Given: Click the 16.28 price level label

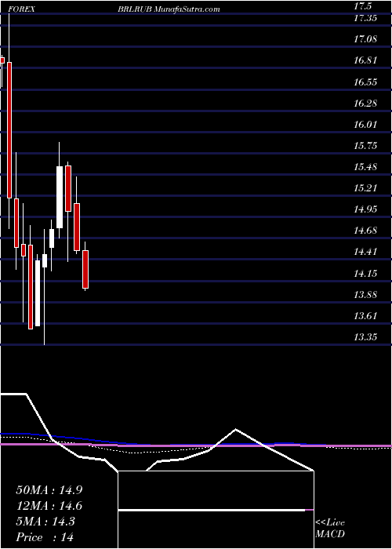Looking at the screenshot, I should click(365, 104).
